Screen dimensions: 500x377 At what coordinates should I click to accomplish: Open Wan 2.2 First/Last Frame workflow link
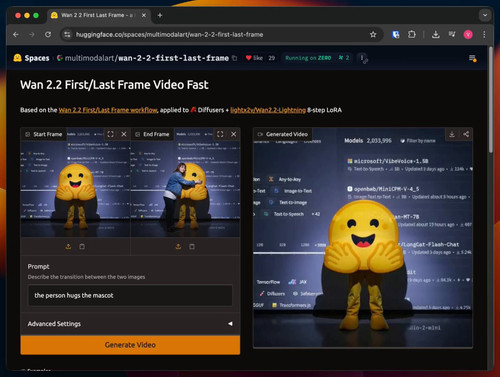pyautogui.click(x=108, y=110)
